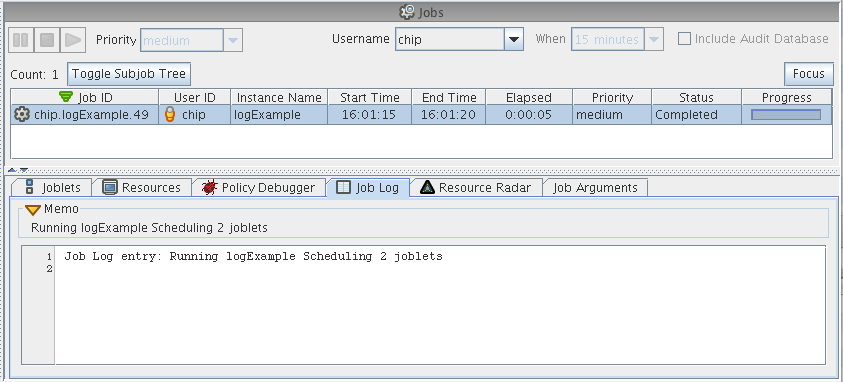Click the red bug Policy Debugger icon
Screen dimensions: 843x382
[x=209, y=188]
